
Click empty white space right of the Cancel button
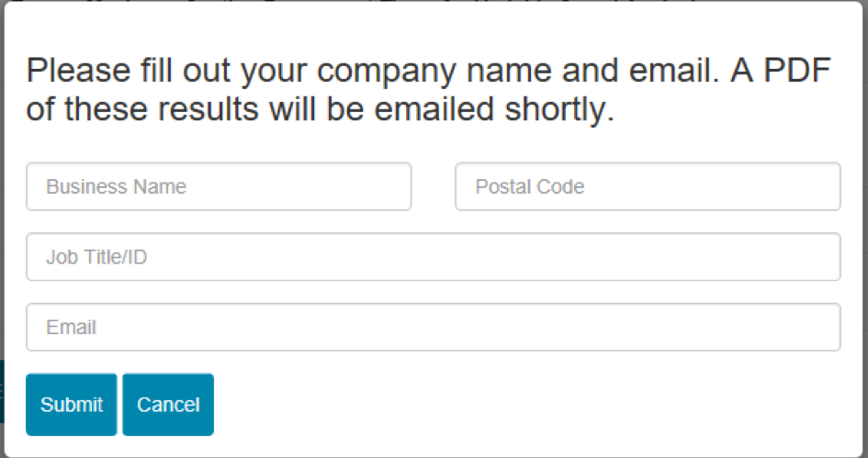[526, 405]
